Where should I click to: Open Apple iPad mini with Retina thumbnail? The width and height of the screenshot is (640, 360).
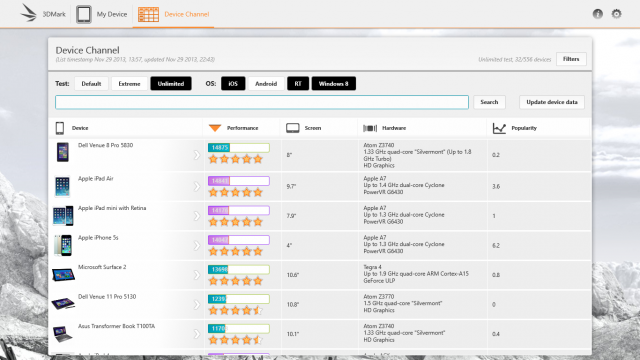tap(63, 216)
